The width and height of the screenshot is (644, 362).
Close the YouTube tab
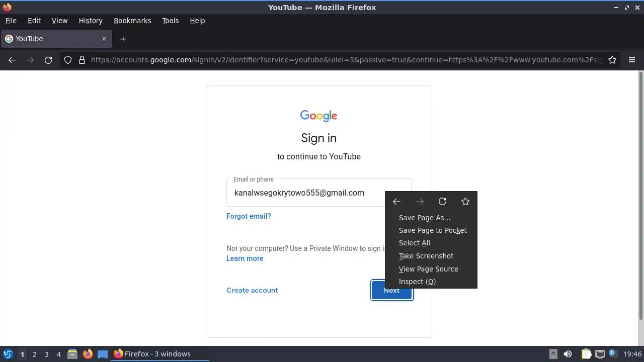(x=104, y=39)
